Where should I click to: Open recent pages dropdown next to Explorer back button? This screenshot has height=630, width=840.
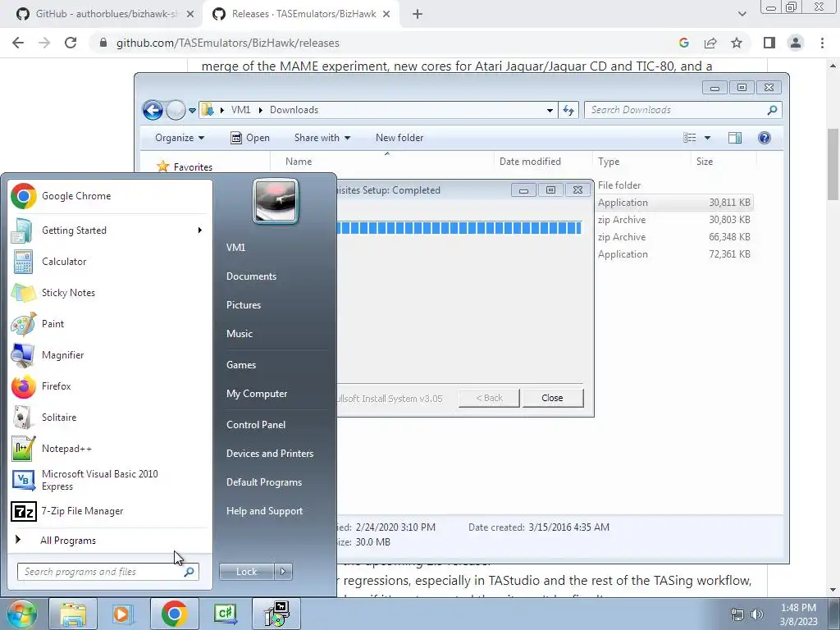[192, 111]
